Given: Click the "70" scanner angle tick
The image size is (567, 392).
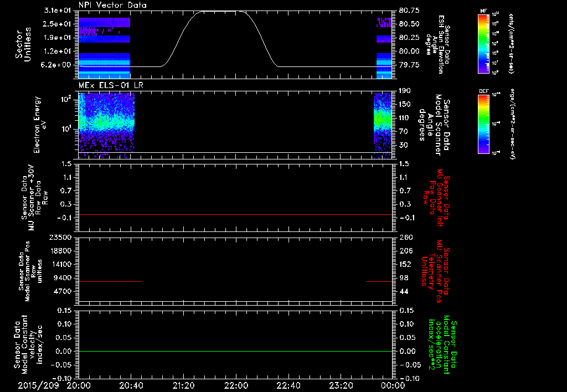Looking at the screenshot, I should (x=403, y=132).
